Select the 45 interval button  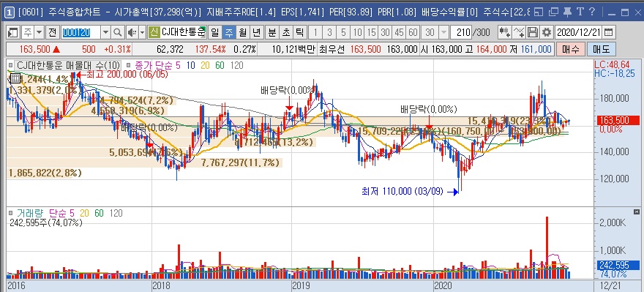400,32
